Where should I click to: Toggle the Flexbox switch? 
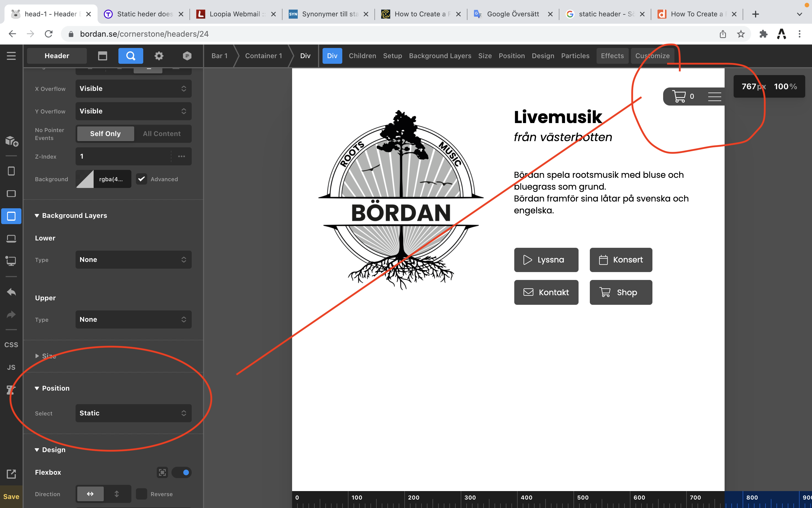(x=182, y=472)
